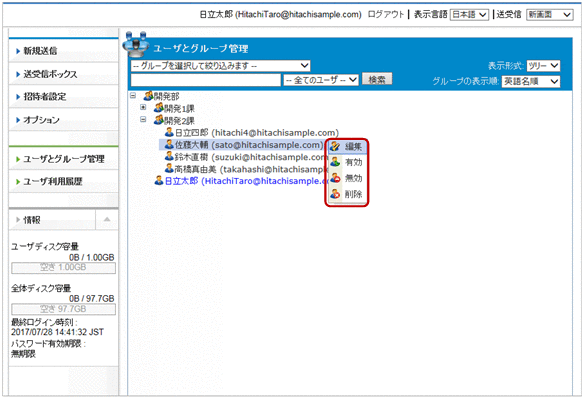585x400 pixels.
Task: Select the 開発部 group name
Action: pos(166,96)
